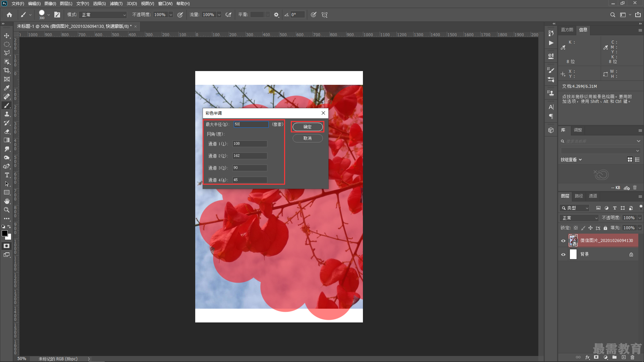Toggle pressure for size icon
Viewport: 644px width, 362px height.
click(x=314, y=15)
